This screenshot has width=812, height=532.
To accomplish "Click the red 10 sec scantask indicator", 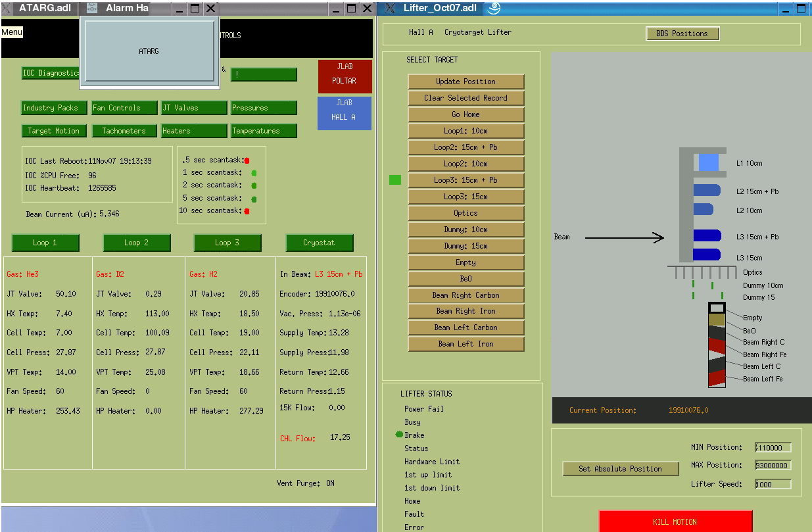I will [247, 211].
